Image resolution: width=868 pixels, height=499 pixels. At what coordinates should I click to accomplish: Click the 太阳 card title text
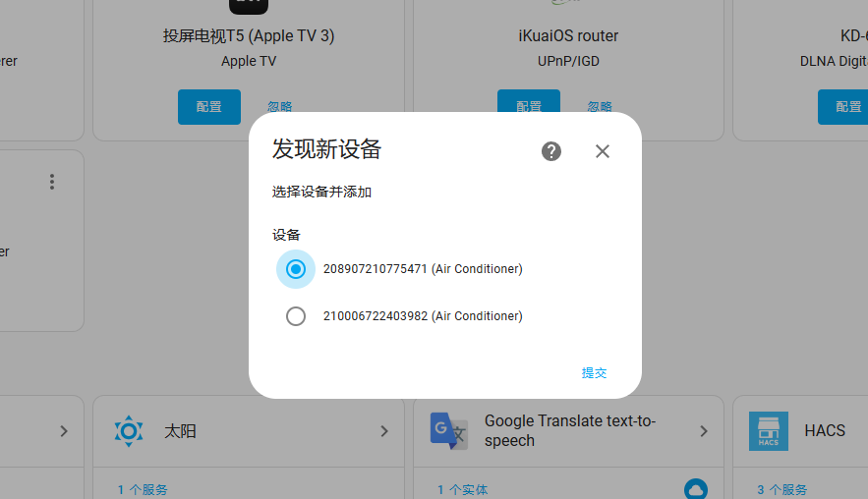[180, 431]
